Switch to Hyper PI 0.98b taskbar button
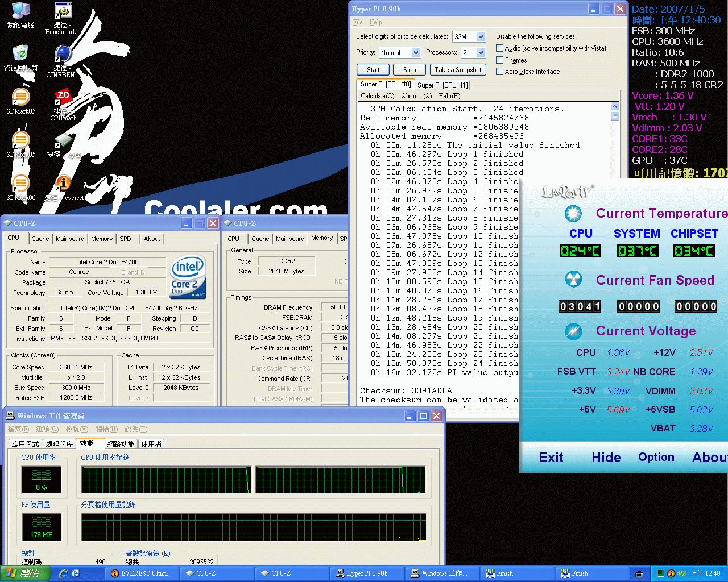This screenshot has height=582, width=728. click(367, 573)
